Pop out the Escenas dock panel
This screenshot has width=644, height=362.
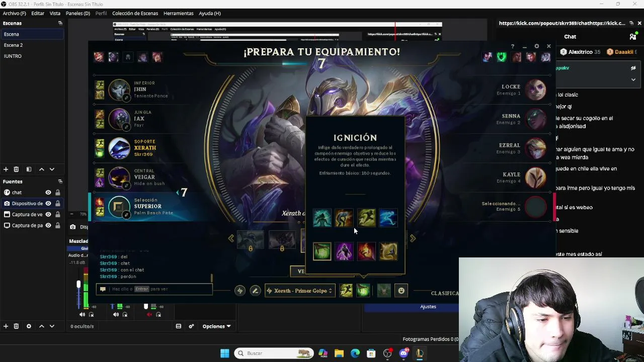point(60,23)
